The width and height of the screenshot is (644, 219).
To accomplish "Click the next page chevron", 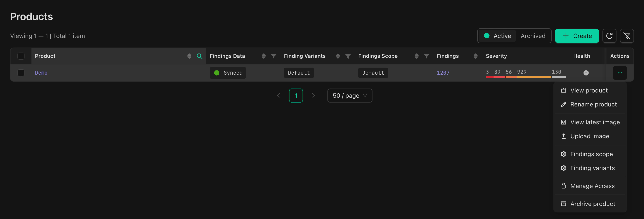I will coord(313,95).
